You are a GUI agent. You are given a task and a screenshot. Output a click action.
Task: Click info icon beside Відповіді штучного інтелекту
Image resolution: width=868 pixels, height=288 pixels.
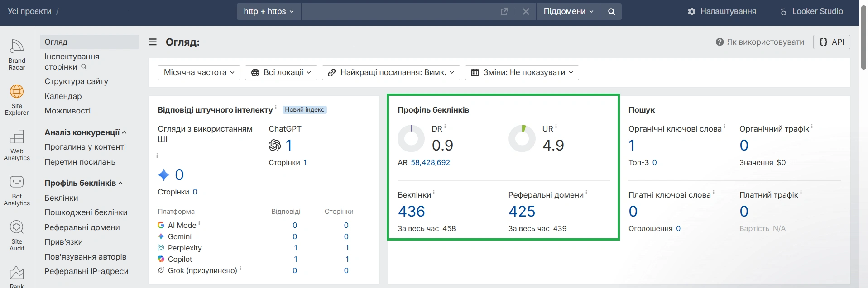276,107
